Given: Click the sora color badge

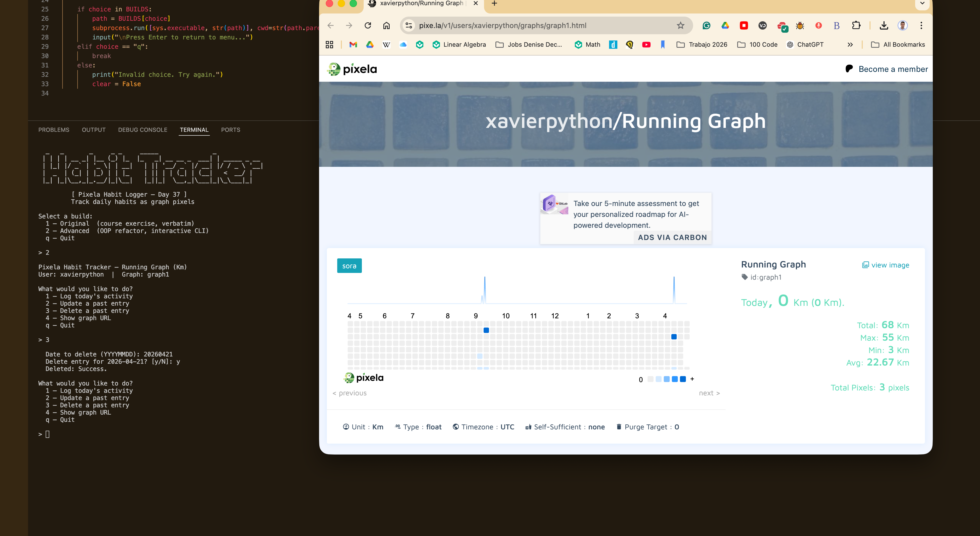Looking at the screenshot, I should tap(349, 265).
